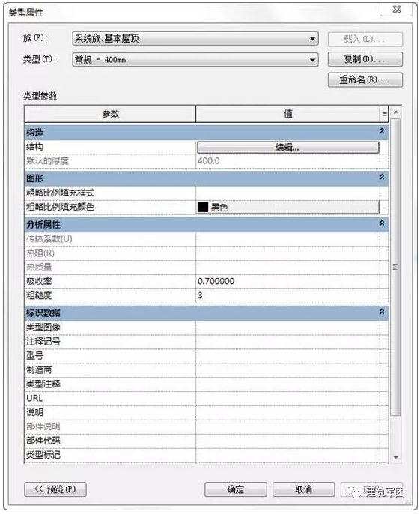Screen dimensions: 420x514
Task: Click scrollbar down arrow in parameter table
Action: click(396, 457)
